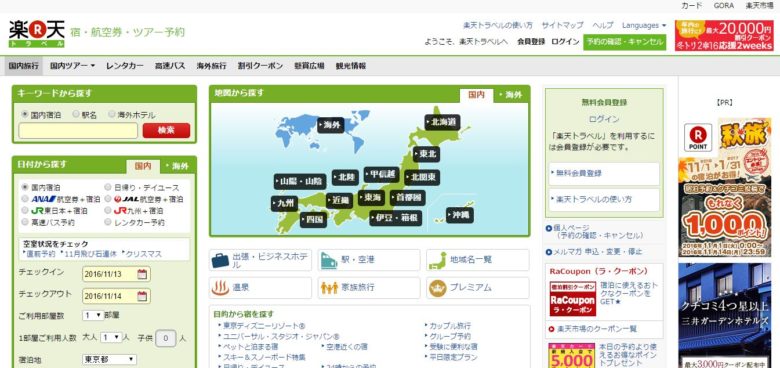Viewport: 780px width, 368px height.
Task: Click the 地域名一覧 map icon
Action: coord(438,260)
